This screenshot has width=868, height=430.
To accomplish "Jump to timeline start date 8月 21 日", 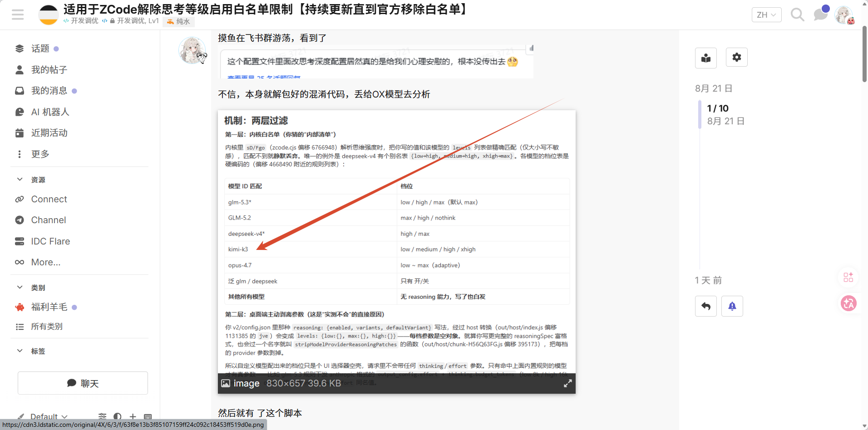I will pos(714,88).
